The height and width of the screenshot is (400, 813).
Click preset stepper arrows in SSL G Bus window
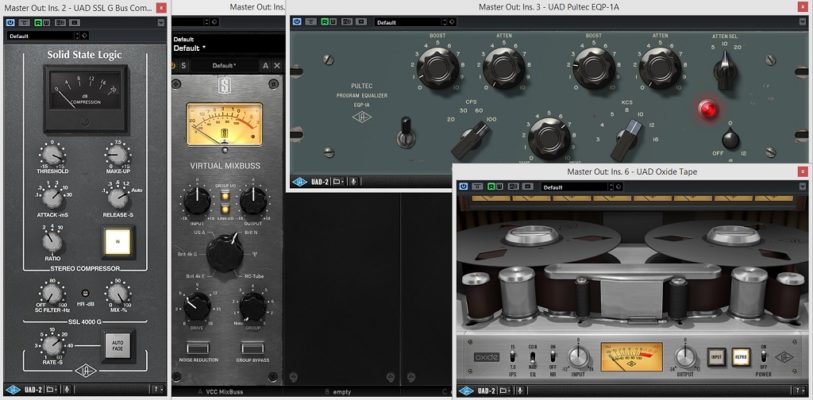[78, 36]
